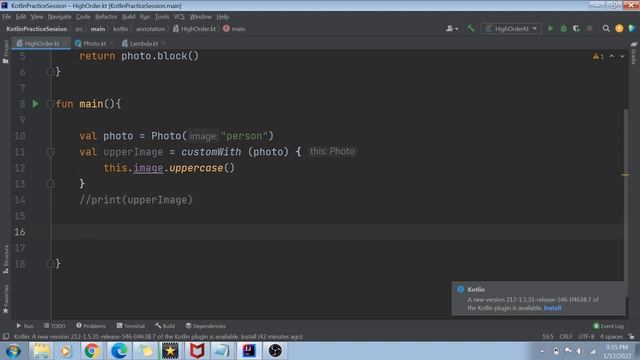Click the HighOrder.kt breadcrumb in navigation bar

[x=194, y=29]
